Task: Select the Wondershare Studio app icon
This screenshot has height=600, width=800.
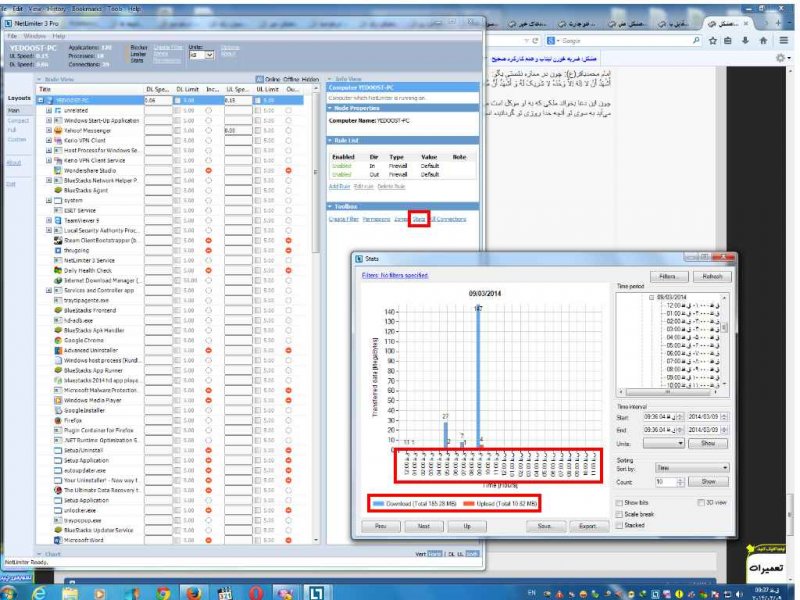Action: (58, 170)
